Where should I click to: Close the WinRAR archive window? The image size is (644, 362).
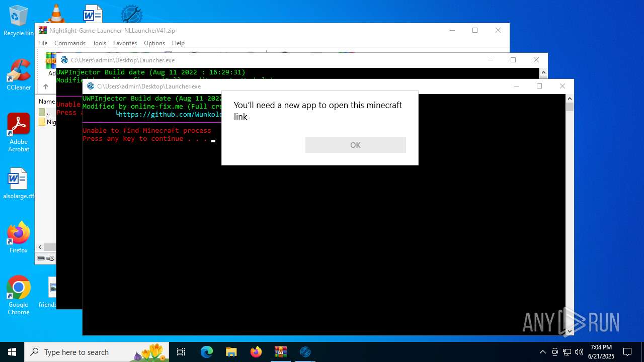click(x=498, y=30)
